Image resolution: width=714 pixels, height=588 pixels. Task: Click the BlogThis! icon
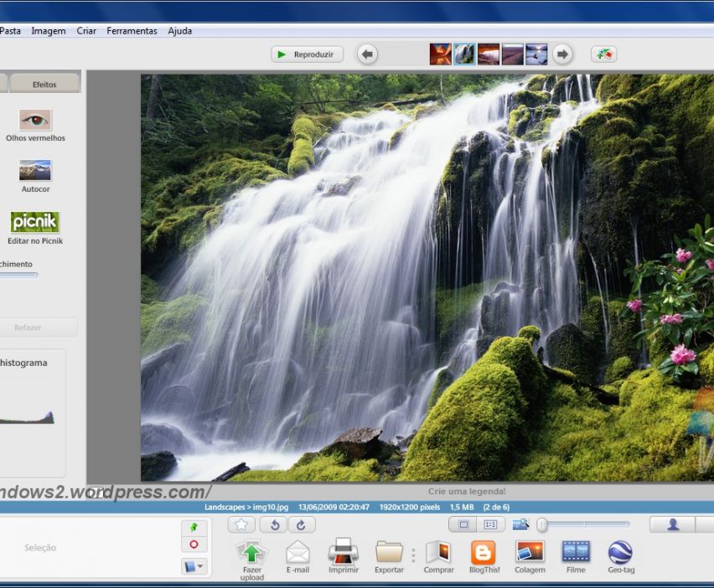point(484,552)
